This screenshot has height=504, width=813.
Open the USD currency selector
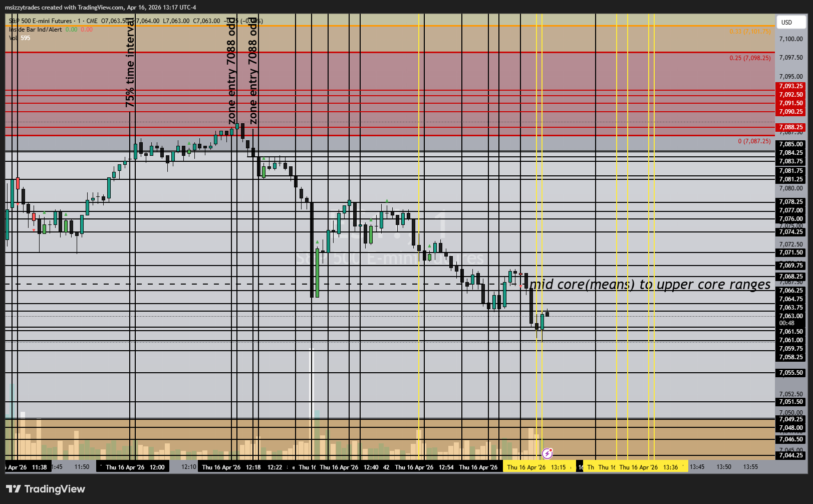[x=791, y=22]
